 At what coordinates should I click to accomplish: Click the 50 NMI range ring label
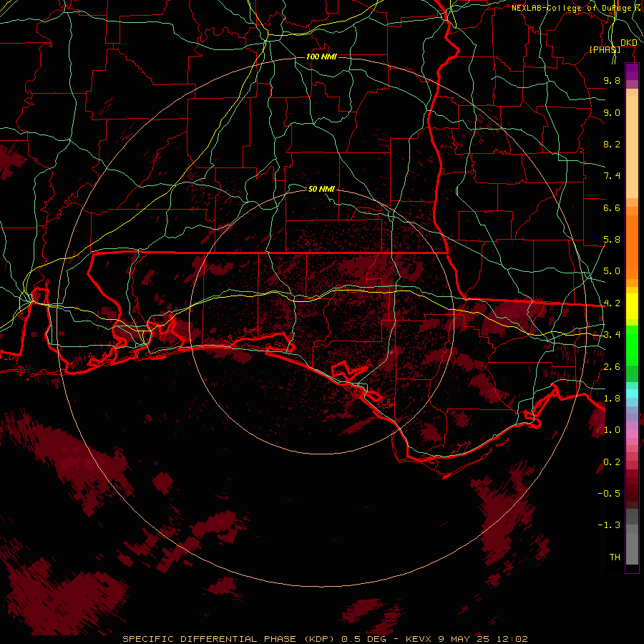click(321, 189)
